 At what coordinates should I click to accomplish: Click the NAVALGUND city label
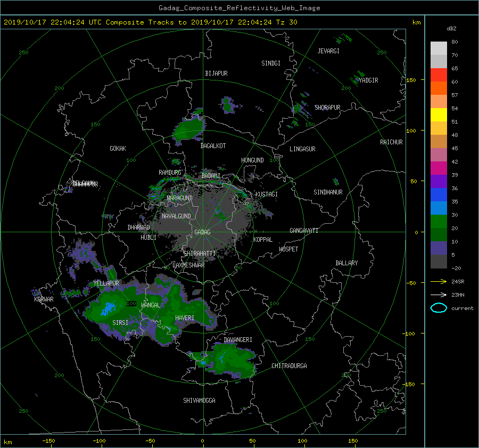pos(176,216)
